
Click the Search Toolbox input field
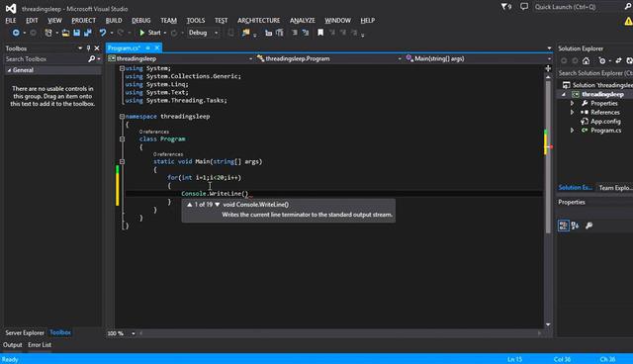[45, 59]
